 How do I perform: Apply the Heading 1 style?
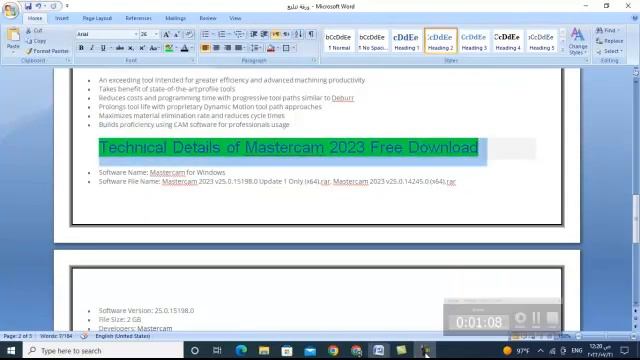[x=406, y=41]
